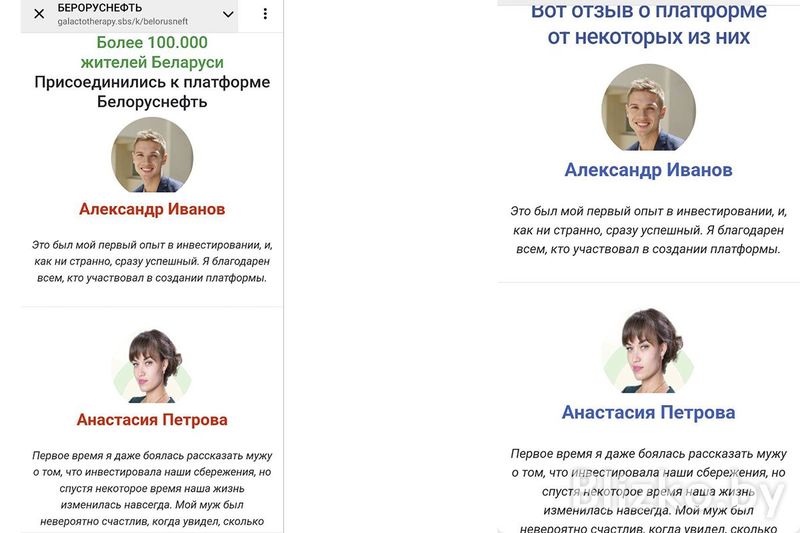800x533 pixels.
Task: Click Анастасия's review text on the left
Action: pos(152,488)
